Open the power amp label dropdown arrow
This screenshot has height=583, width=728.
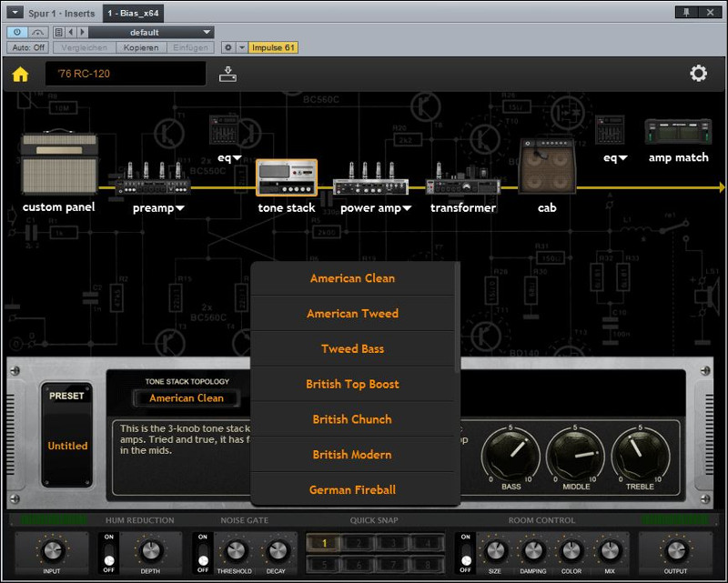point(407,208)
